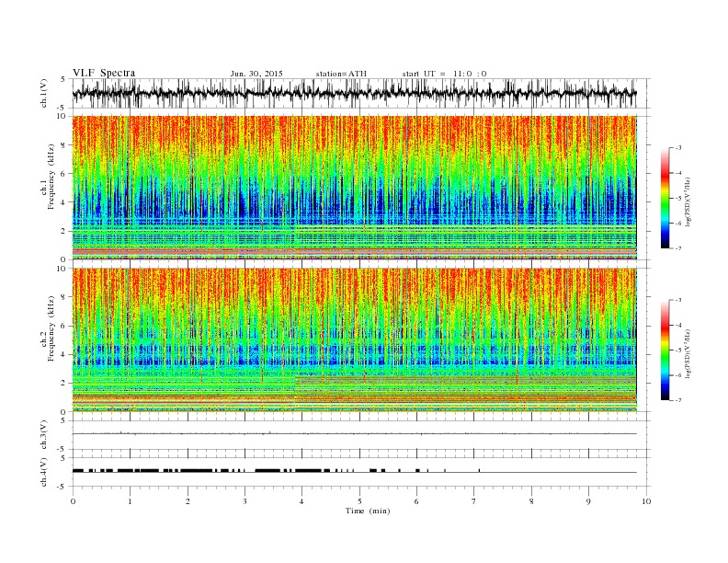Click inside the ch.2 spectrogram panel
Image resolution: width=728 pixels, height=563 pixels.
click(x=354, y=340)
